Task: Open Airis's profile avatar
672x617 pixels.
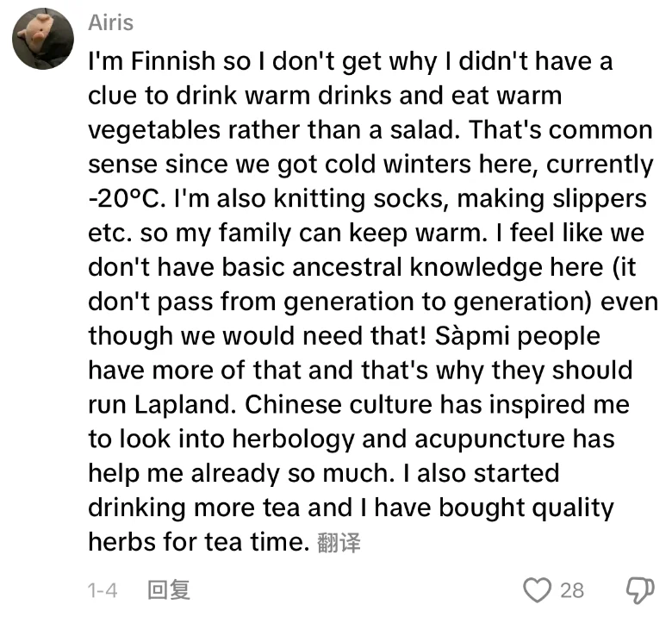Action: [43, 39]
